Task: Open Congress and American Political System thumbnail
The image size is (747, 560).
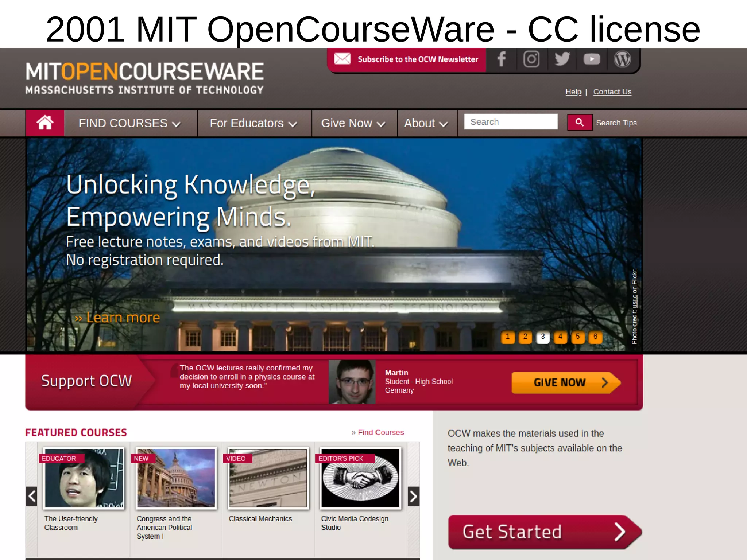Action: pos(176,478)
